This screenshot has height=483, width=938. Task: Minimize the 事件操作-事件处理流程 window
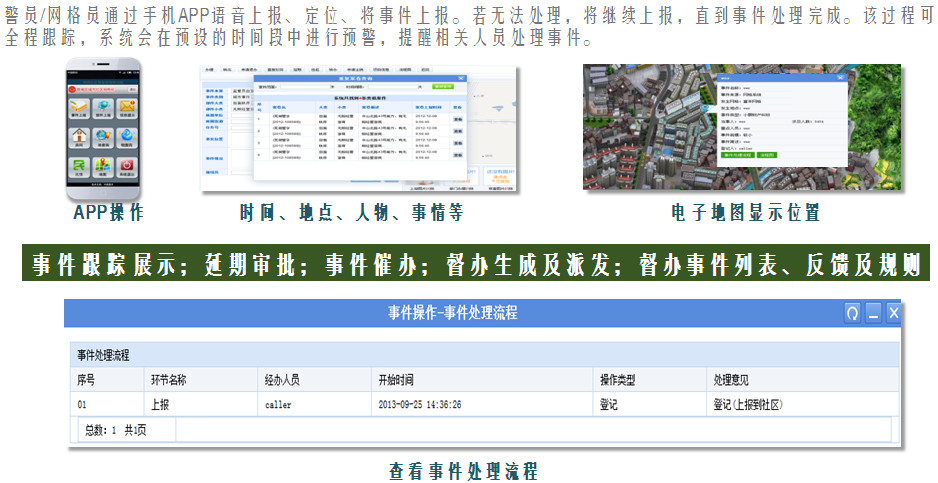(873, 313)
